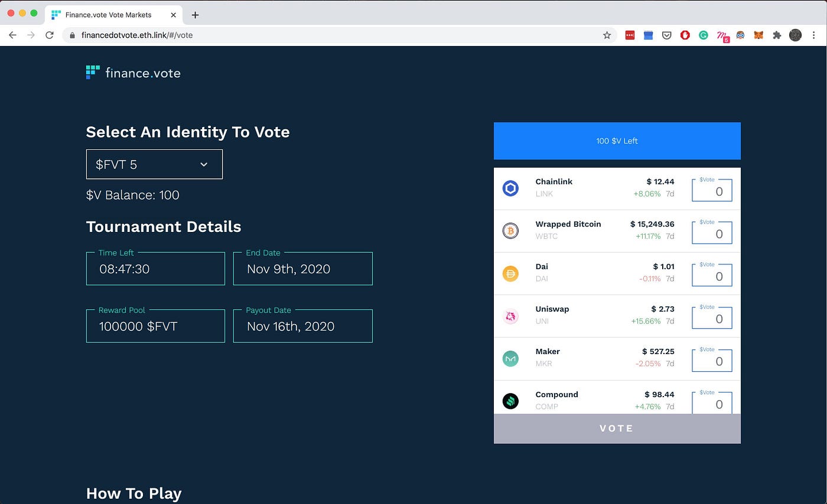Click the Uniswap price $ 2.73
Viewport: 827px width, 504px height.
(663, 309)
